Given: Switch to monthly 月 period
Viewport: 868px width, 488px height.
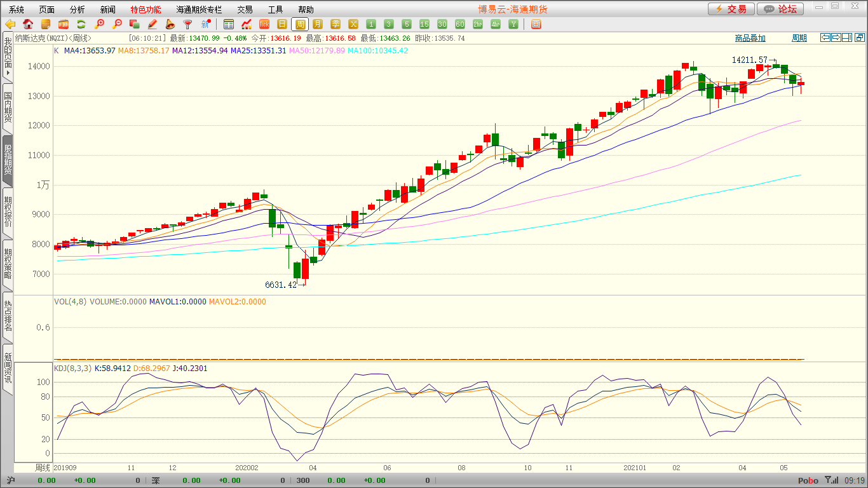Looking at the screenshot, I should (318, 24).
